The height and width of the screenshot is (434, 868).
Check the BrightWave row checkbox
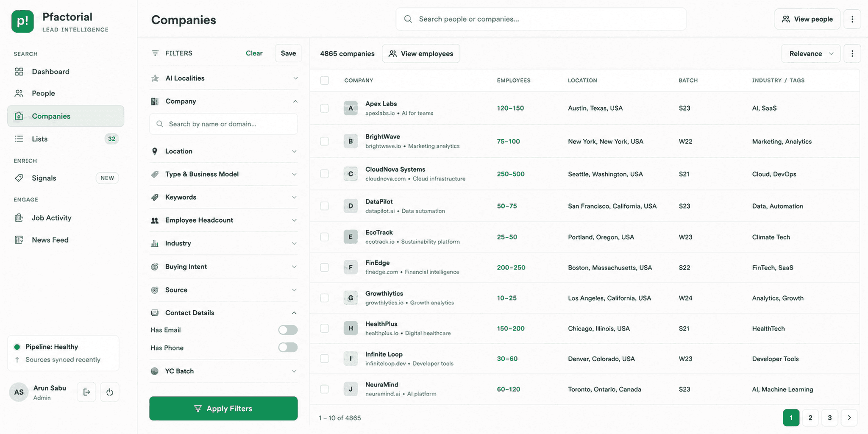pyautogui.click(x=325, y=141)
